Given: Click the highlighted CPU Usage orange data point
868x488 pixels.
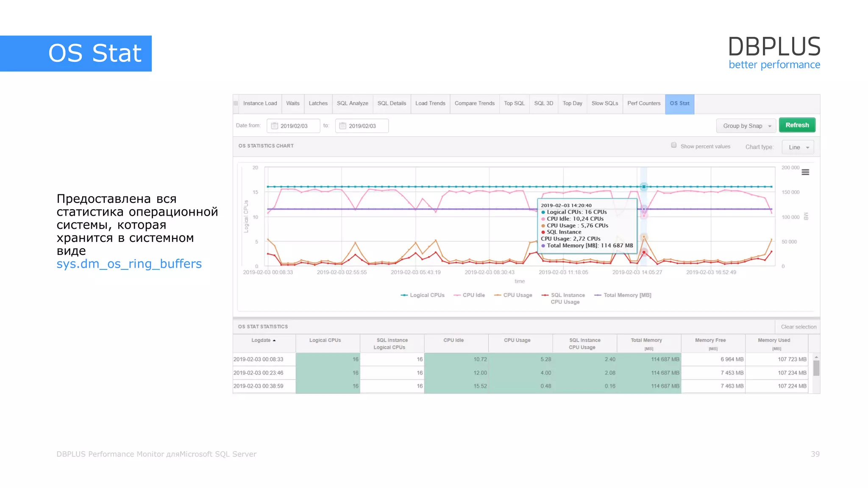Looking at the screenshot, I should (644, 238).
